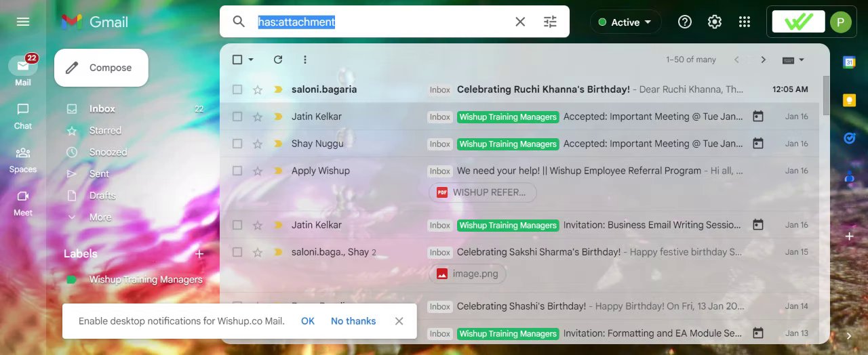Open Chat in the left rail
The image size is (868, 355).
23,116
